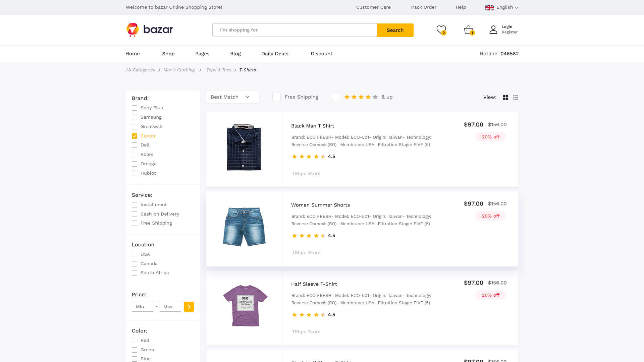Screen dimensions: 644x362
Task: Toggle the 4 stars & up checkbox
Action: coord(336,97)
